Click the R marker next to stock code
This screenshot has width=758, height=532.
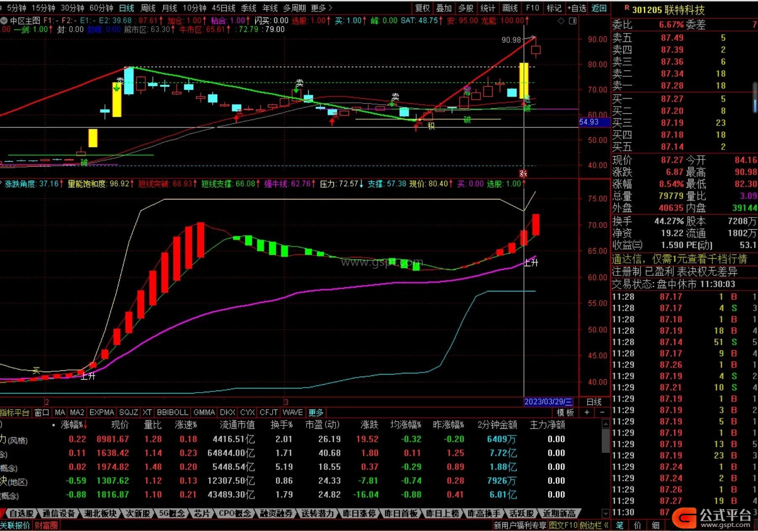point(627,8)
